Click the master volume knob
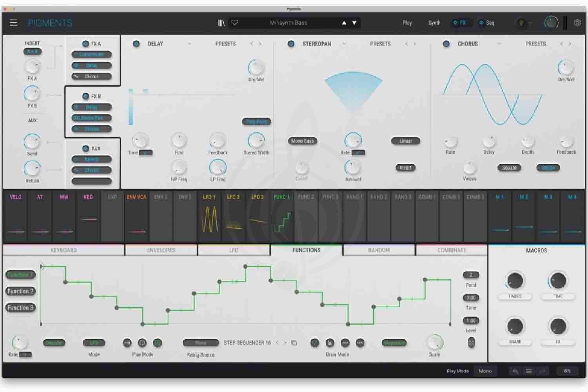 (x=551, y=23)
